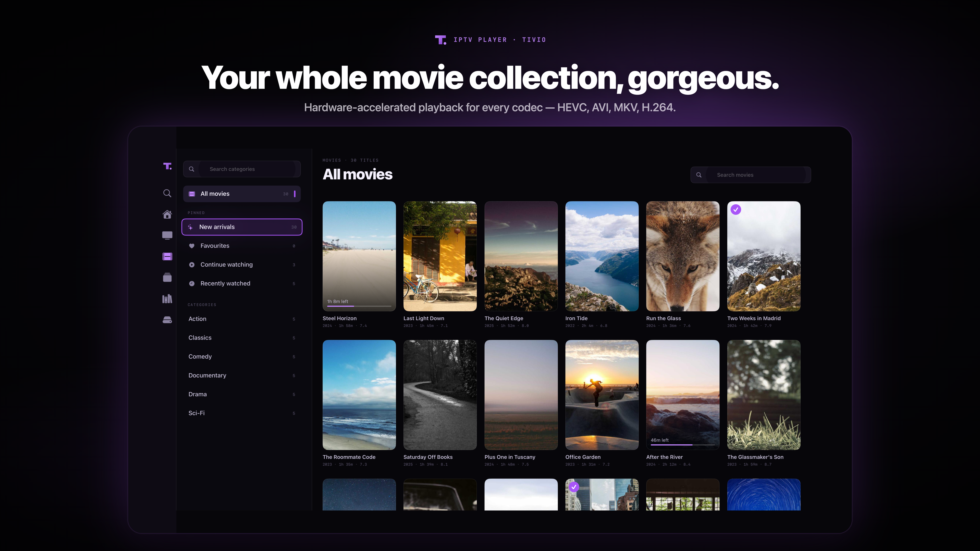
Task: Click the Office Garden title text
Action: point(583,457)
